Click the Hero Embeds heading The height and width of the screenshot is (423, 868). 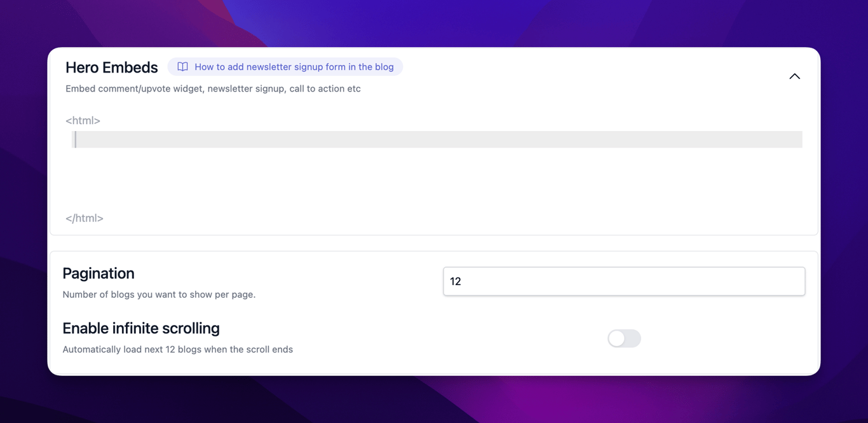111,67
